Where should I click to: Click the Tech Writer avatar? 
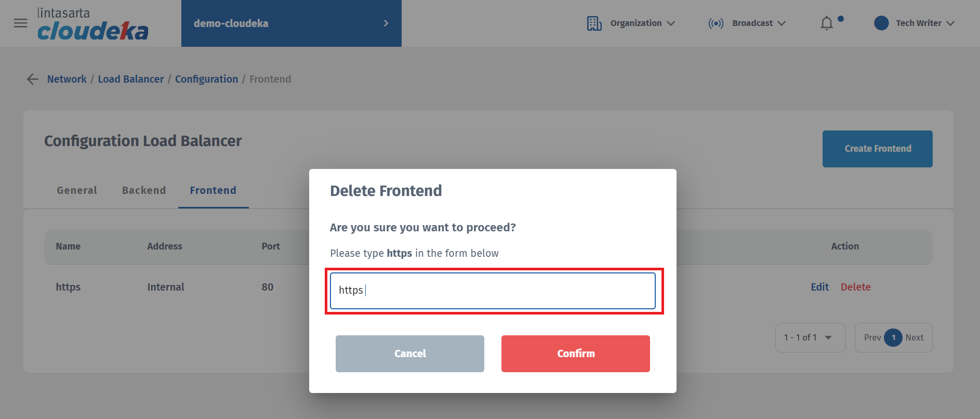881,23
